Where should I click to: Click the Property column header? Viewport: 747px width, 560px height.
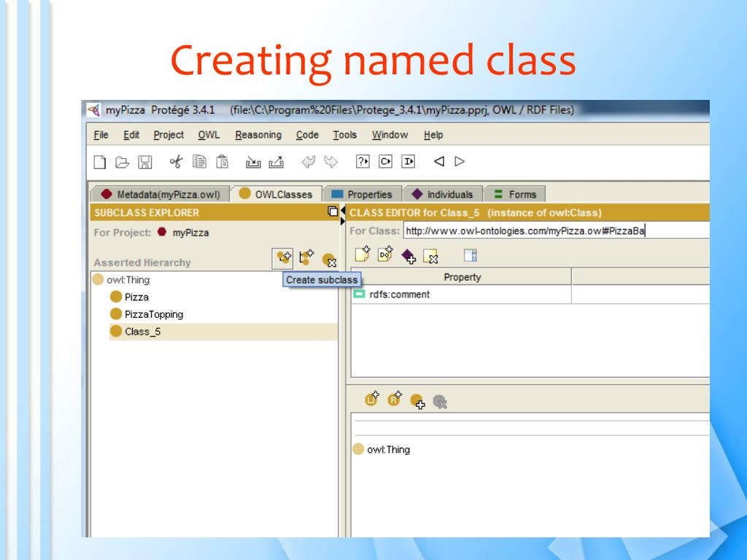point(462,276)
